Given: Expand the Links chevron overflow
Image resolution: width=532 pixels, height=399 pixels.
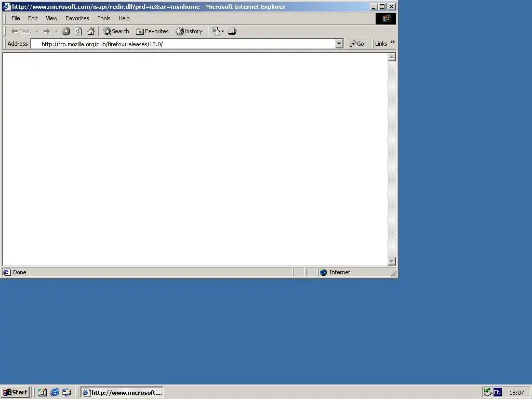Looking at the screenshot, I should click(x=393, y=42).
